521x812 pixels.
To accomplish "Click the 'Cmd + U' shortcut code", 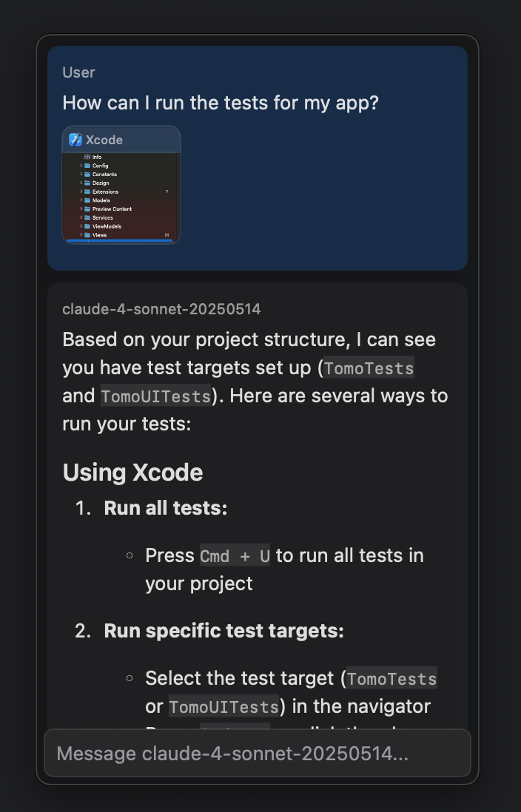I will (x=235, y=555).
